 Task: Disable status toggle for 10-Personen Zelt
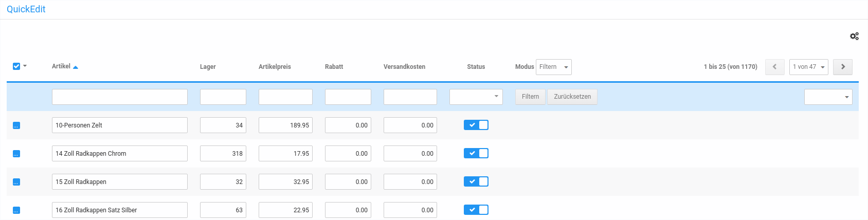click(x=476, y=125)
